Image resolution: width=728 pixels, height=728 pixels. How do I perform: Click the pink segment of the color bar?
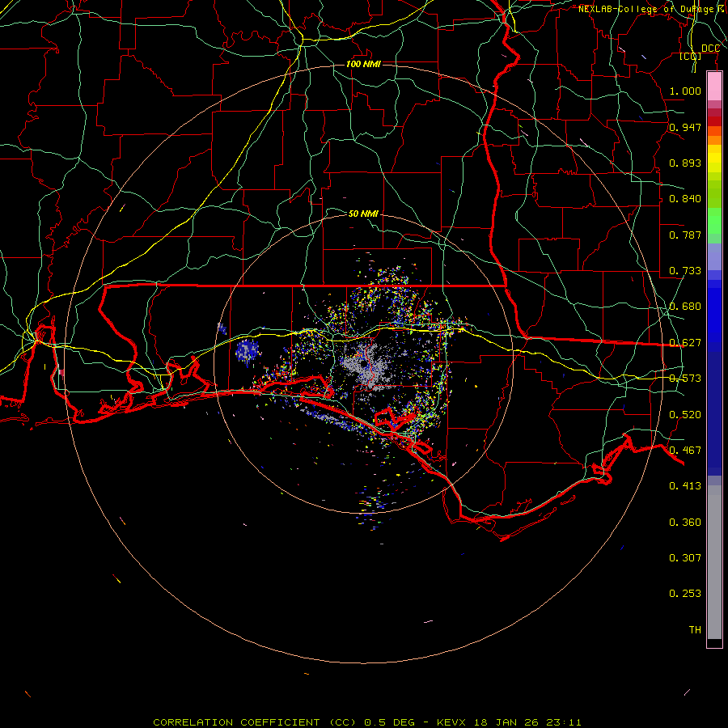[x=714, y=87]
